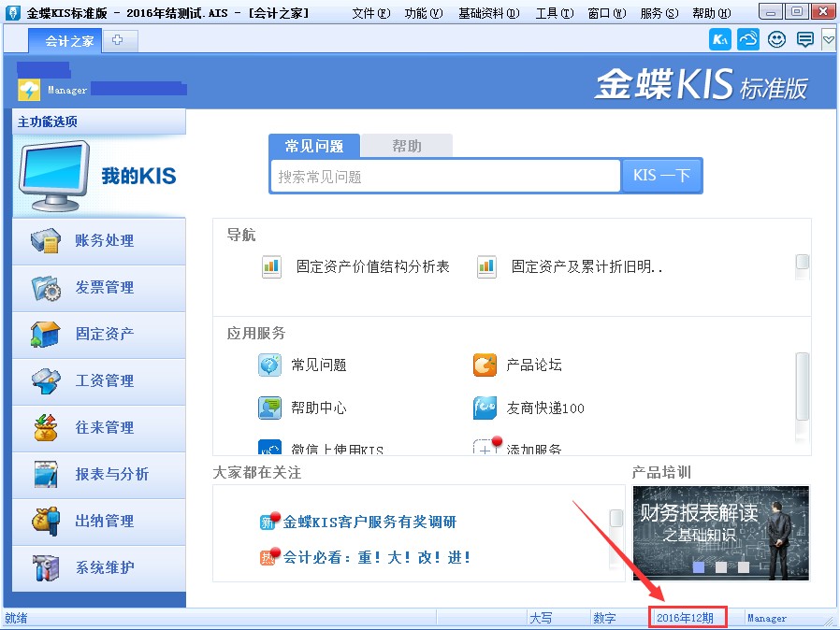
Task: Click the smiley face feedback icon
Action: point(776,39)
